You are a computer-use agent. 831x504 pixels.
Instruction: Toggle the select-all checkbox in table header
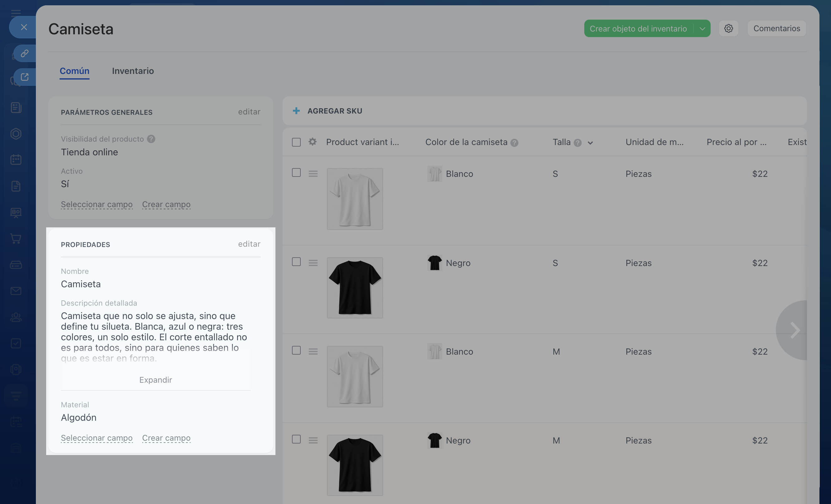pyautogui.click(x=296, y=142)
